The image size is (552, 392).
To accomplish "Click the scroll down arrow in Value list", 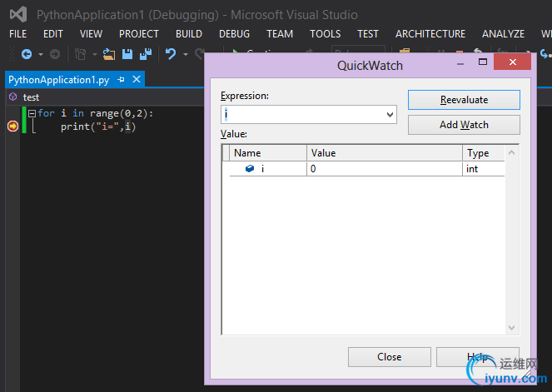I will pos(512,328).
